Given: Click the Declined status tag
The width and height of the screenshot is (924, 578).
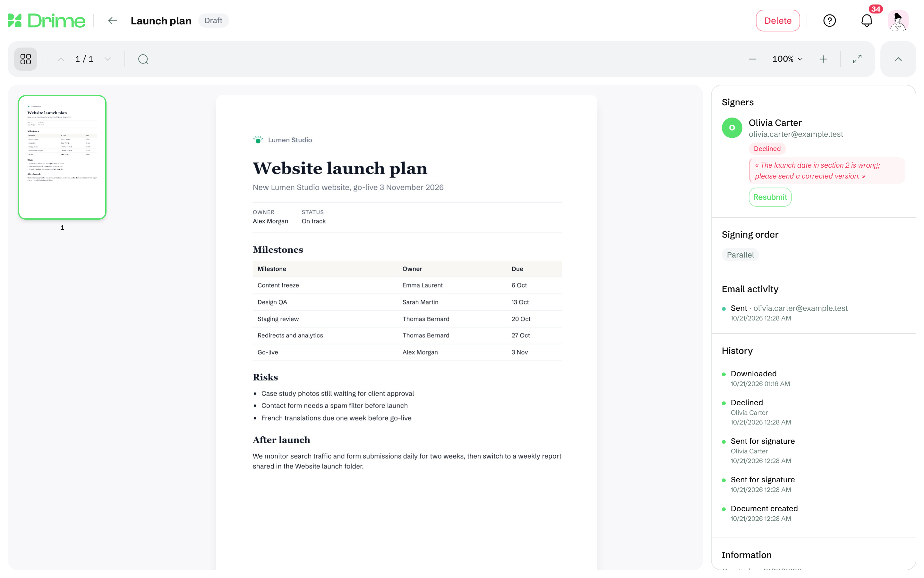Looking at the screenshot, I should pyautogui.click(x=767, y=149).
